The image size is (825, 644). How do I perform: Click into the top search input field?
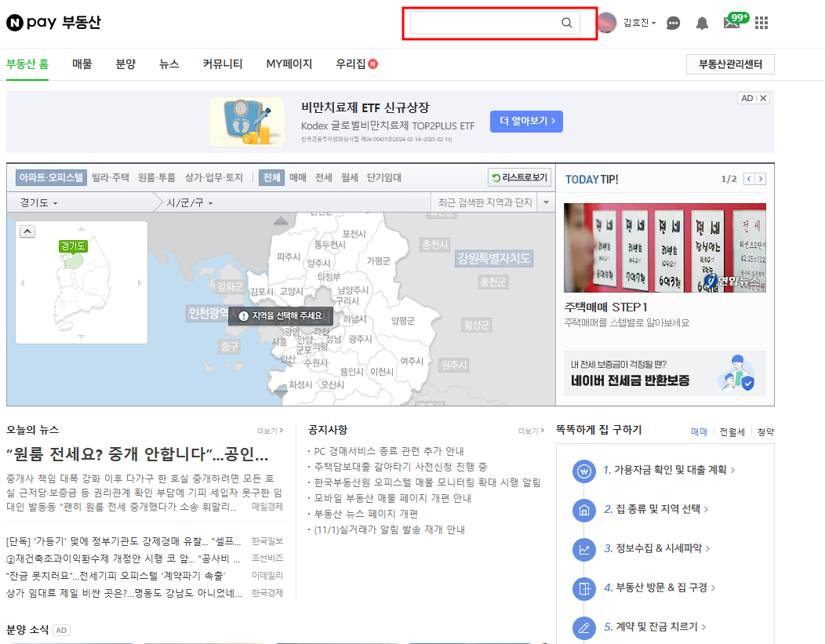coord(485,23)
